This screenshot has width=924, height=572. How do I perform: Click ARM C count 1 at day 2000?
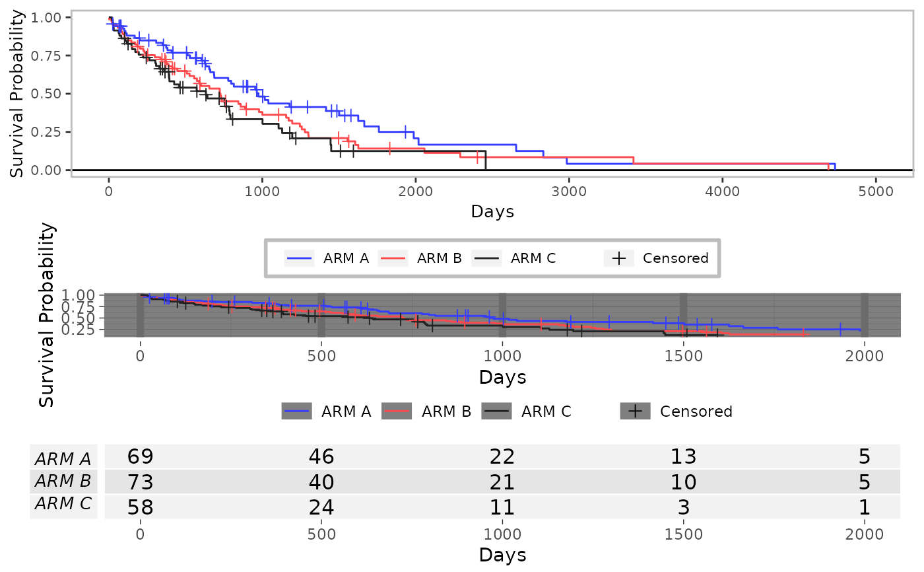coord(865,507)
